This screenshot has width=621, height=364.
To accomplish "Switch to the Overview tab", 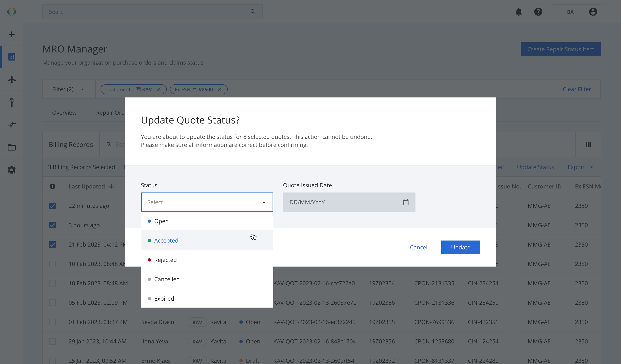I will point(64,113).
